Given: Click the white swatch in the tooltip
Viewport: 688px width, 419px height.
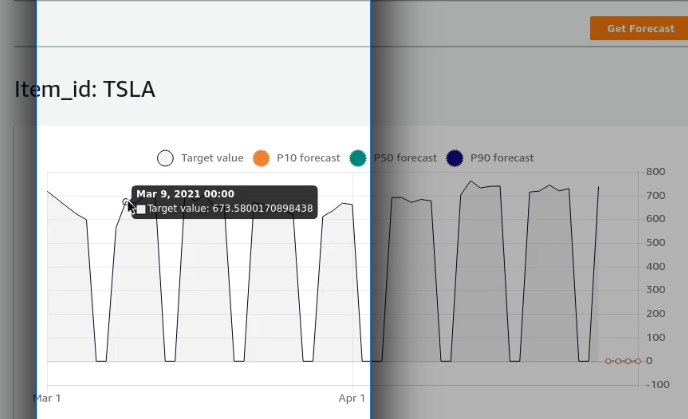Looking at the screenshot, I should tap(141, 210).
